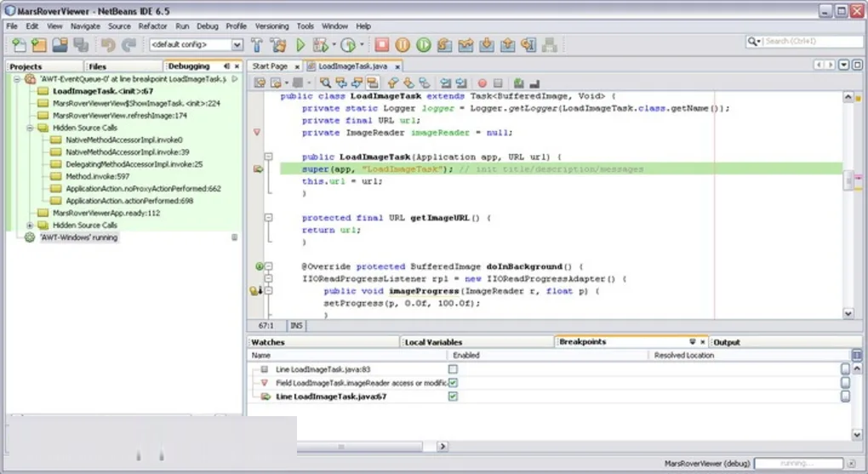Click the New File toolbar icon
This screenshot has width=868, height=474.
coord(19,45)
